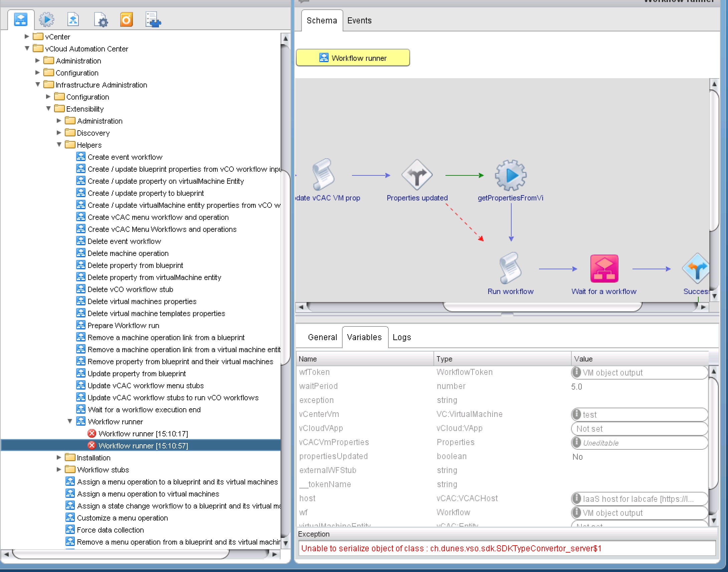Open the orange Resources view icon
728x572 pixels.
point(127,20)
